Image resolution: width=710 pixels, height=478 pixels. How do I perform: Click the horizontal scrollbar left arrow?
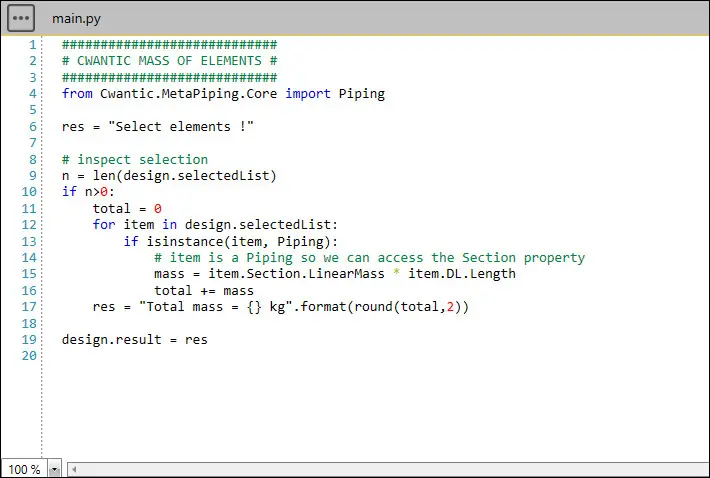coord(74,469)
